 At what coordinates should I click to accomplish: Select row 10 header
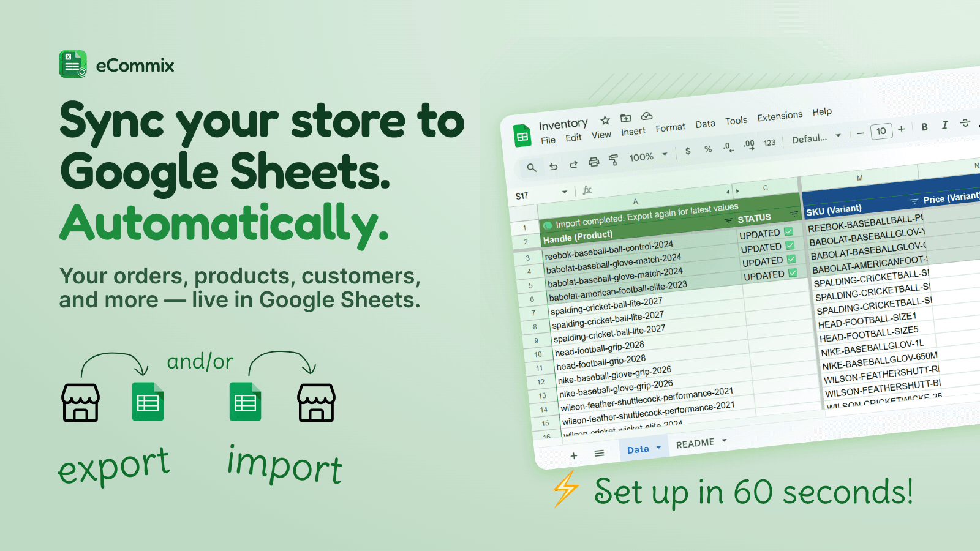coord(538,354)
